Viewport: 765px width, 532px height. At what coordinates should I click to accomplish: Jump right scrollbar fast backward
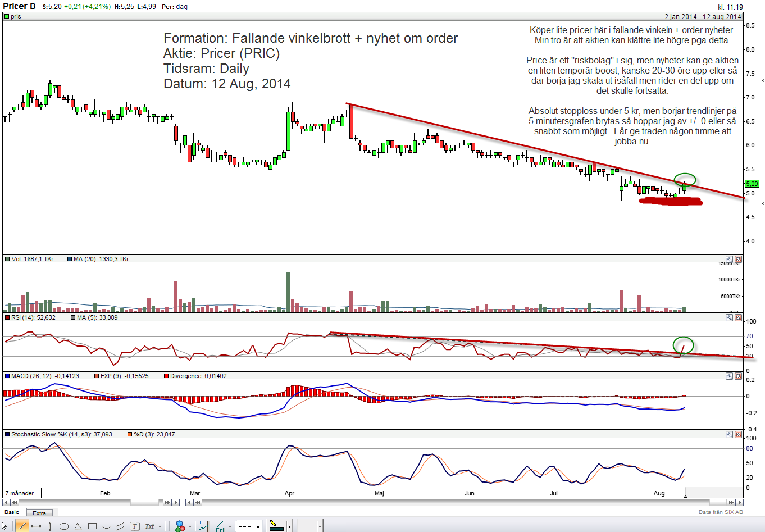click(198, 502)
